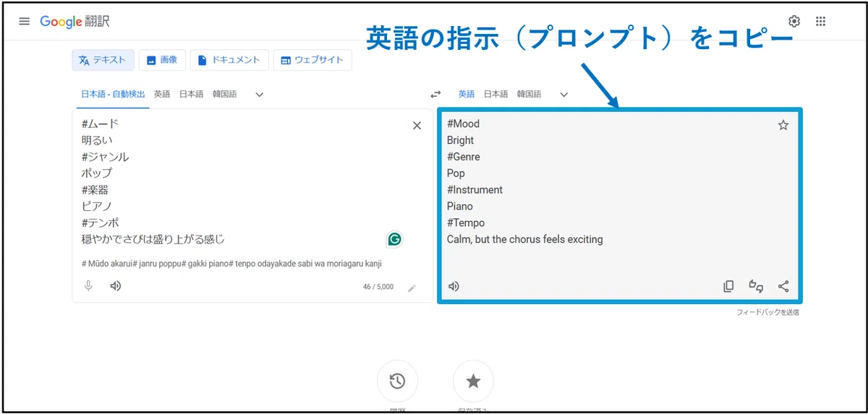Click translated line 'Calm, but the chorus feels exciting'
Screen dimensions: 868x414
tap(524, 239)
